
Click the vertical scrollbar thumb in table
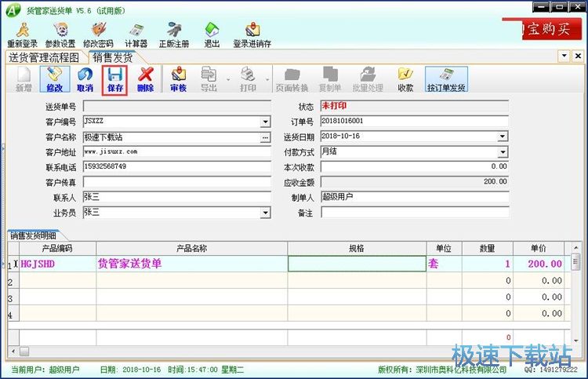pyautogui.click(x=575, y=261)
